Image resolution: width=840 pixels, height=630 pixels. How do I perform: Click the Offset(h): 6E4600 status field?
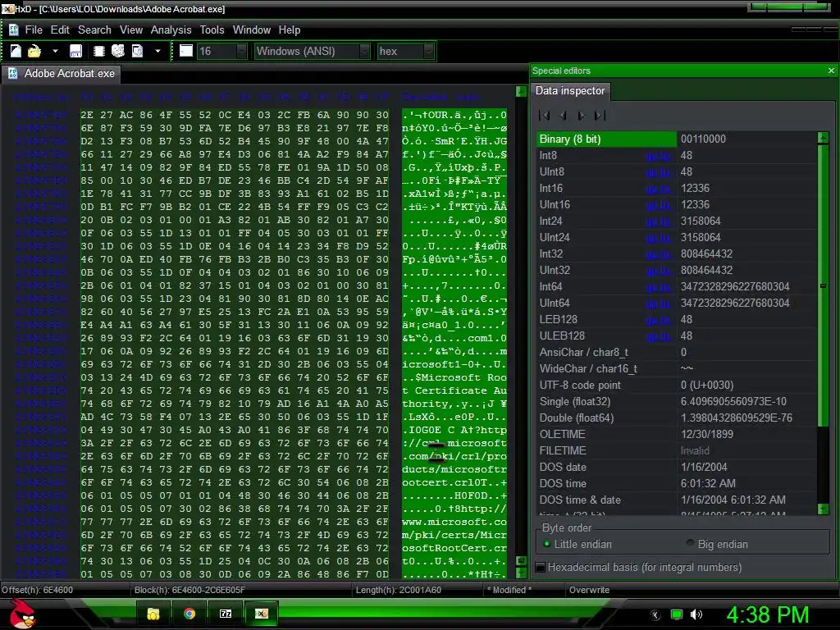point(38,590)
